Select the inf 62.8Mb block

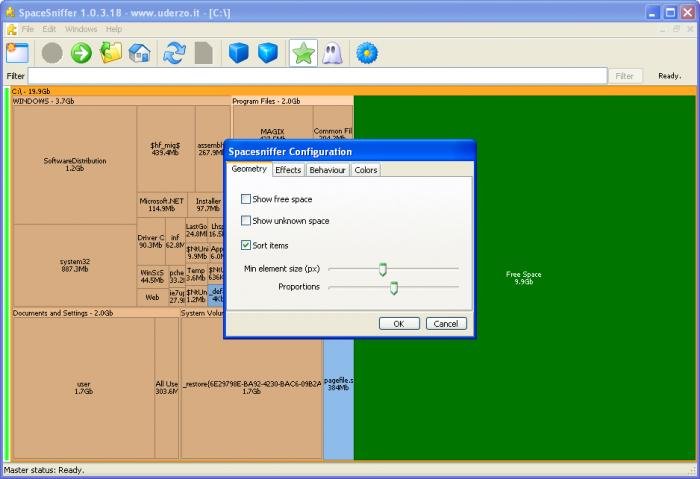pos(175,241)
